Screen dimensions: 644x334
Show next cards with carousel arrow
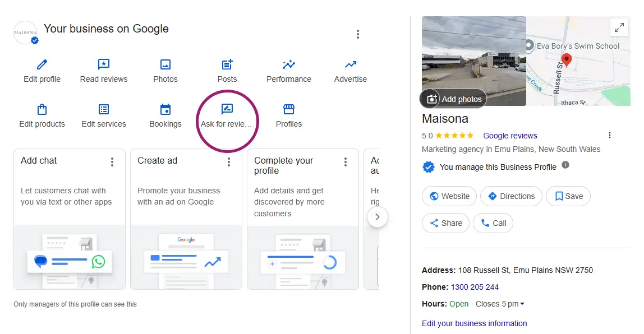click(378, 217)
